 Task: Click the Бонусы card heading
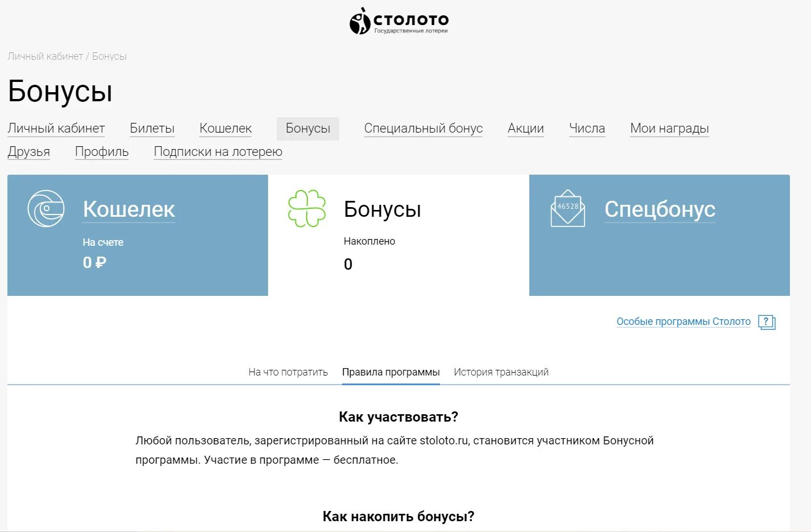click(x=382, y=209)
